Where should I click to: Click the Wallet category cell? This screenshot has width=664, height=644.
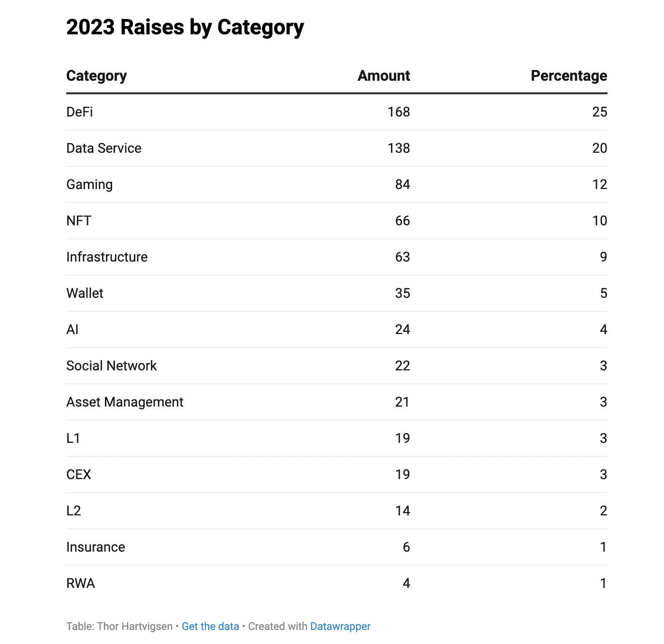pos(85,293)
